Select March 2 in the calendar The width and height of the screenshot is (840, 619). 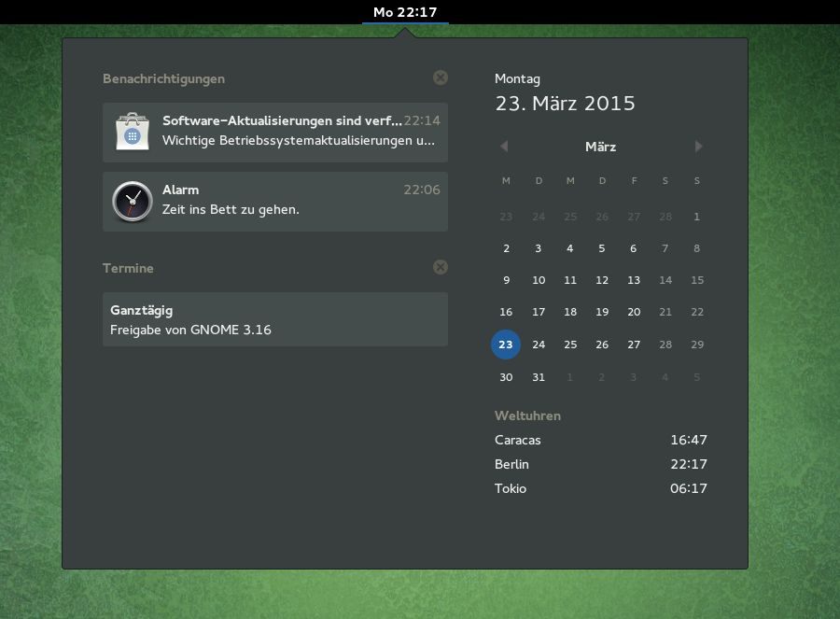[506, 248]
